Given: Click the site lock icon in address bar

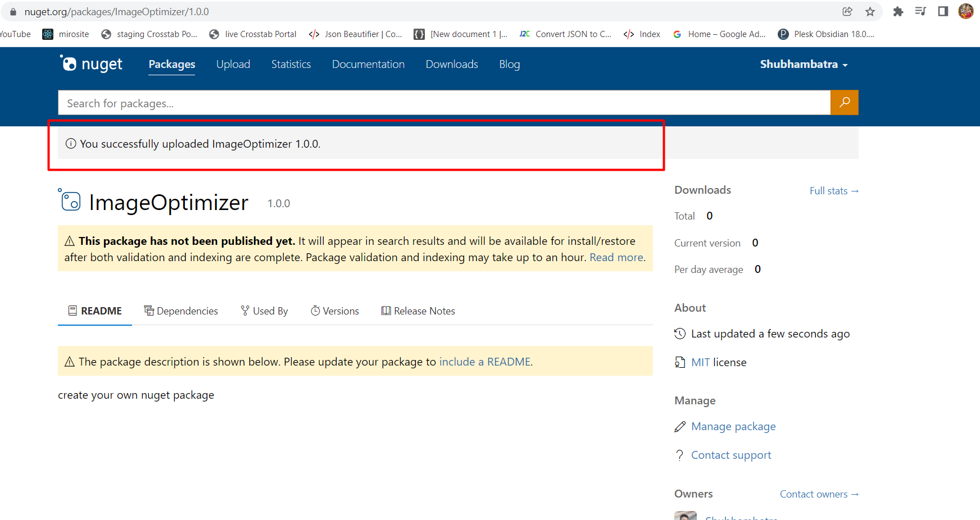Looking at the screenshot, I should point(13,12).
